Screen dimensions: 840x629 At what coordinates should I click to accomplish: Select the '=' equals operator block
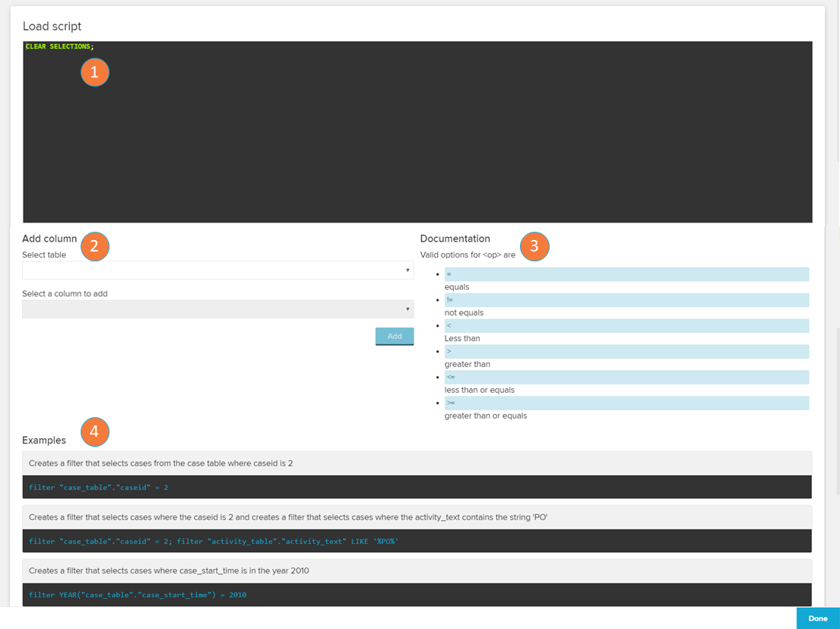point(626,274)
